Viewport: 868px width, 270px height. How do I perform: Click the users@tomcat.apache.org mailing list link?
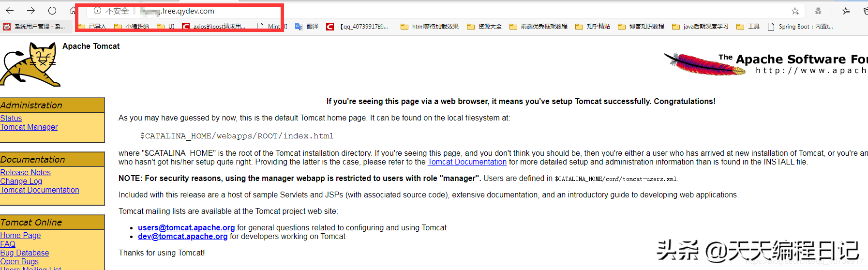[x=186, y=228]
